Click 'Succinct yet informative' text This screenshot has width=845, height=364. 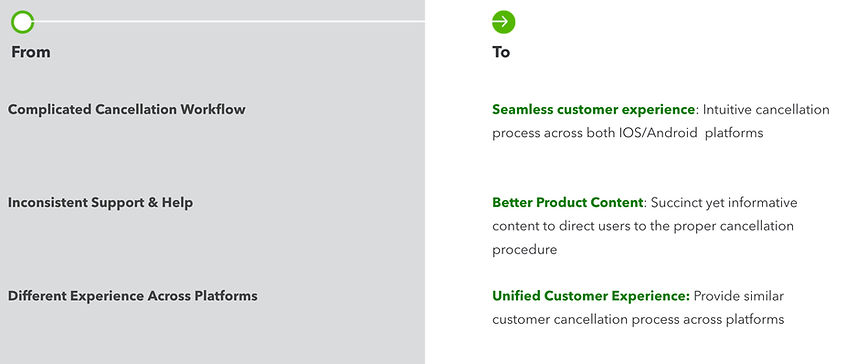[724, 203]
